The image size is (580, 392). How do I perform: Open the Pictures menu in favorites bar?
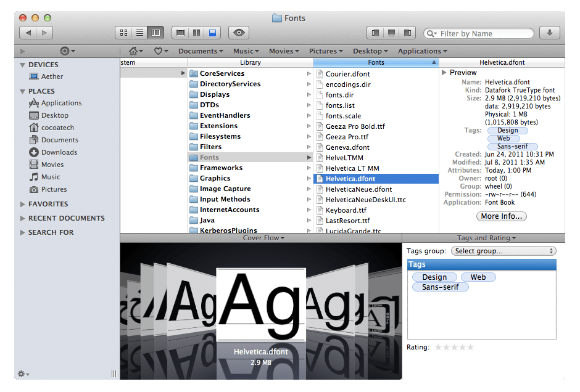pos(326,51)
